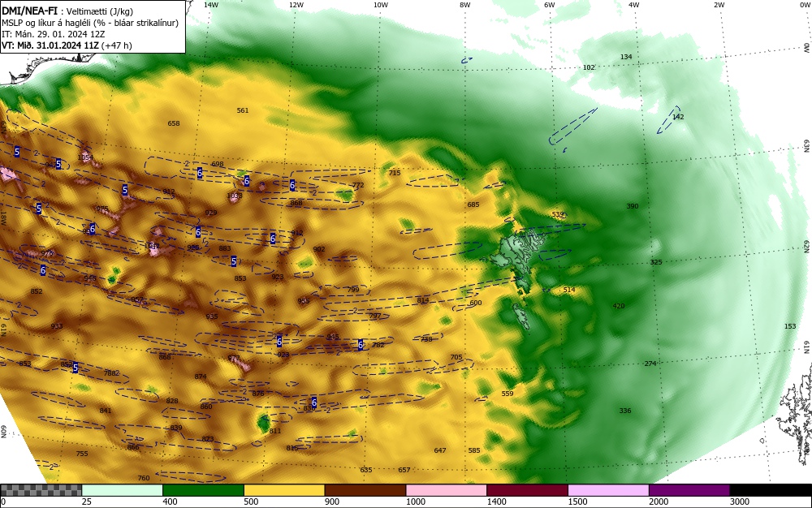The image size is (812, 508).
Task: Click the map value 772
Action: [x=358, y=185]
